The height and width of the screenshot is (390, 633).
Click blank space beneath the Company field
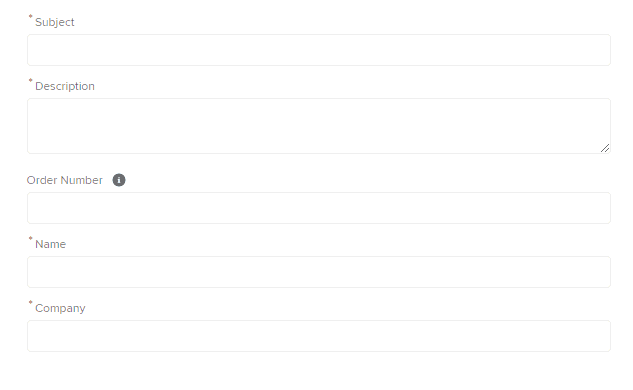pos(319,371)
